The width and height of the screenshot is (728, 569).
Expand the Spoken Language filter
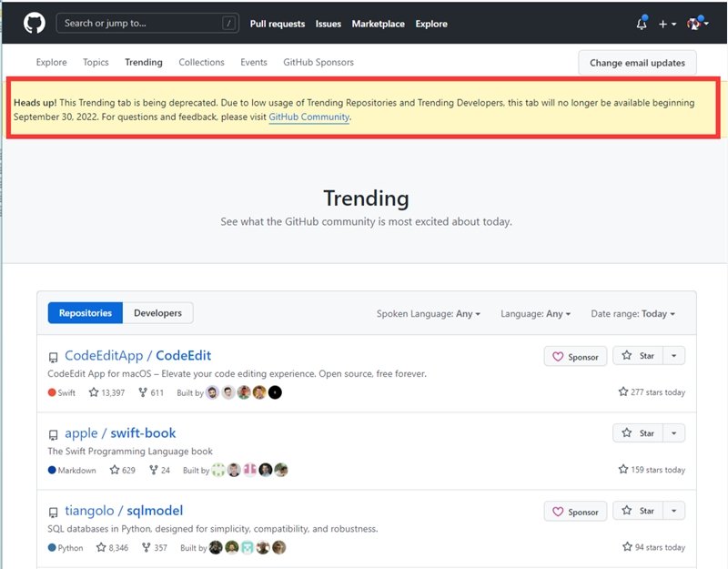(428, 314)
